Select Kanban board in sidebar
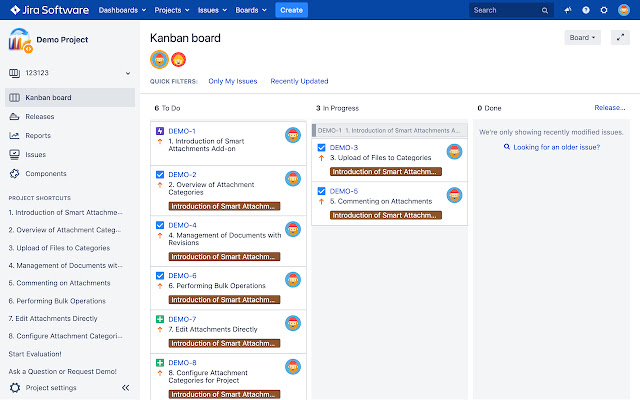 click(x=70, y=98)
